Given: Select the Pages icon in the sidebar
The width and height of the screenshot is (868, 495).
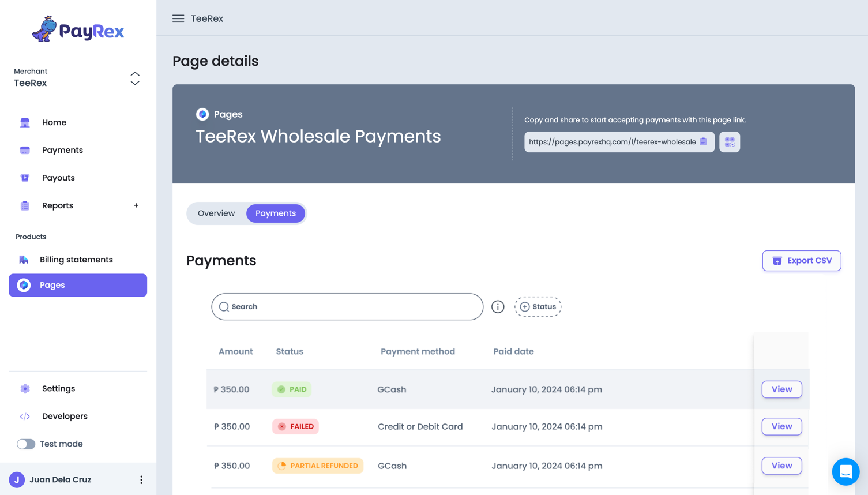Looking at the screenshot, I should 24,285.
